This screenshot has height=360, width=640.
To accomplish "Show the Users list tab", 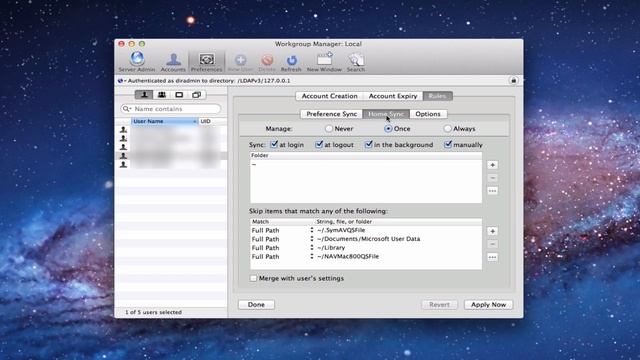I will point(144,95).
